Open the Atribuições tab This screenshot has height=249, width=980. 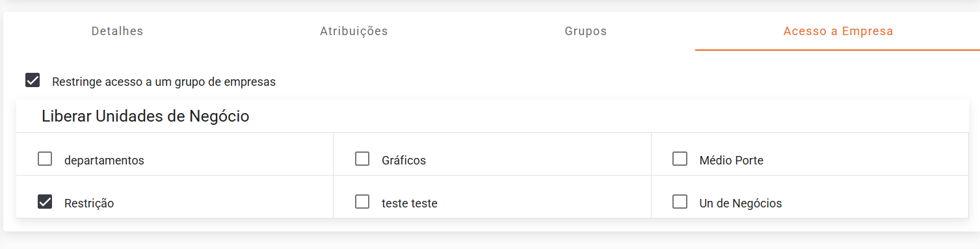[x=354, y=31]
